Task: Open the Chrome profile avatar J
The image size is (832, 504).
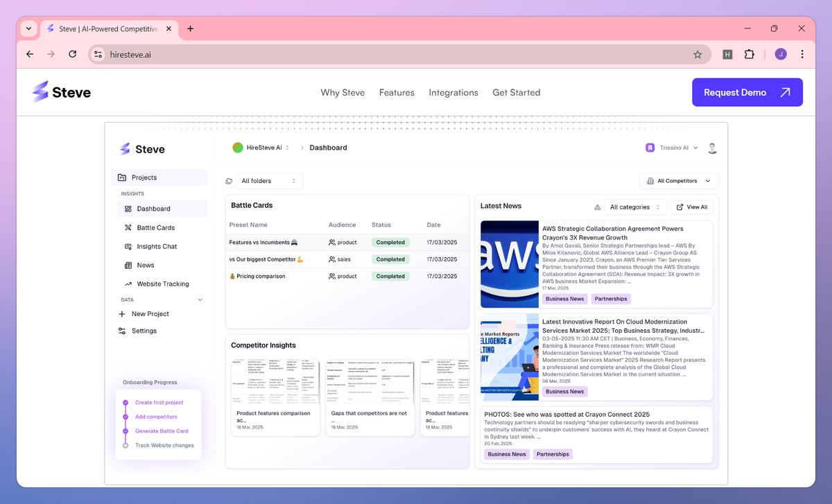Action: pos(781,54)
